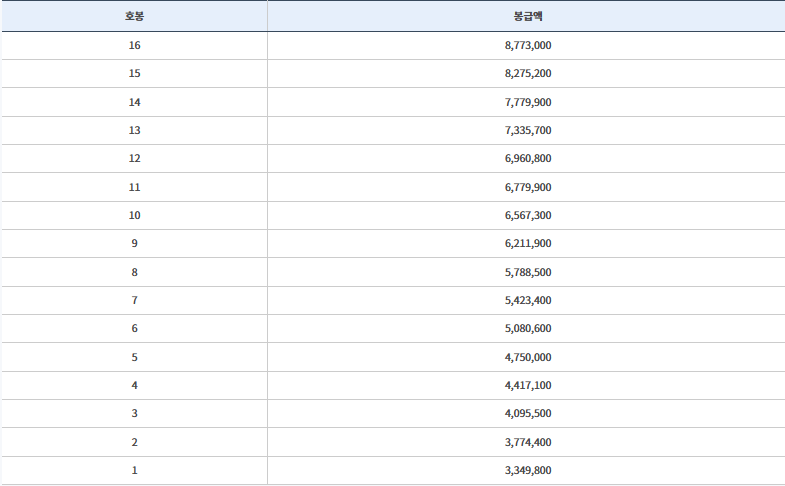785x486 pixels.
Task: Select the salary 6,779,900
Action: point(528,187)
